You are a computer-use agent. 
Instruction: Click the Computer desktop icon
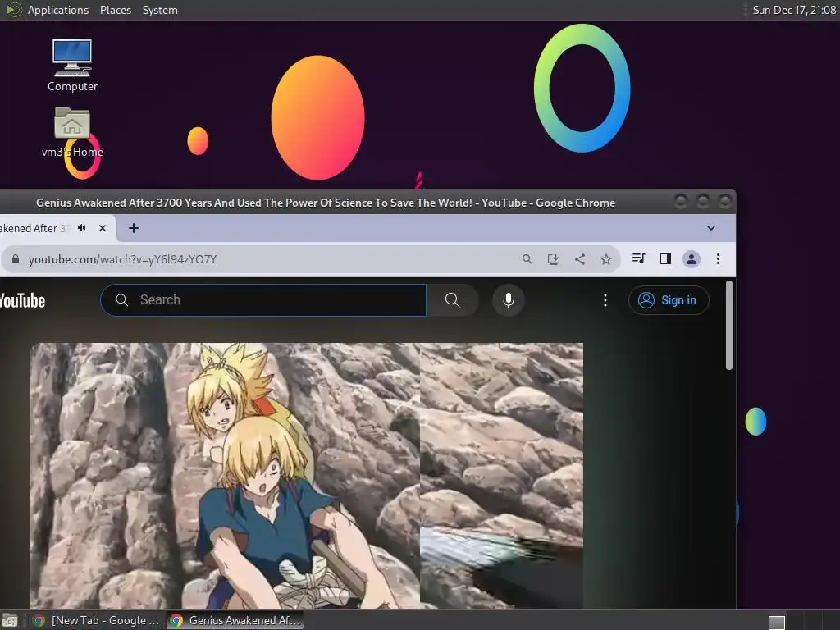[x=72, y=65]
